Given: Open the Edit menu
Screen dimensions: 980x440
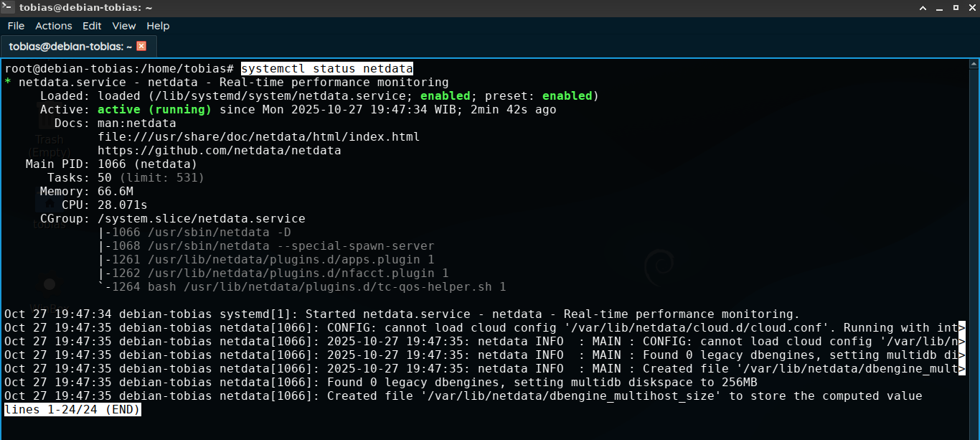Looking at the screenshot, I should point(92,26).
